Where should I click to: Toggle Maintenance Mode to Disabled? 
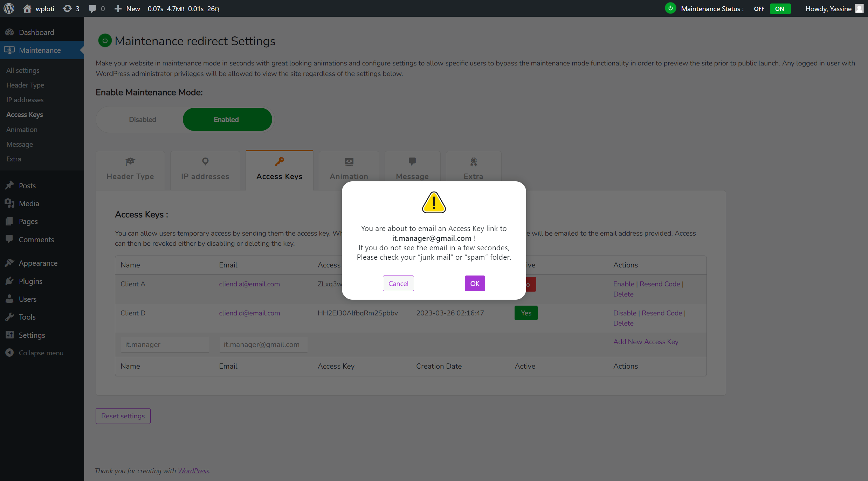pos(142,119)
